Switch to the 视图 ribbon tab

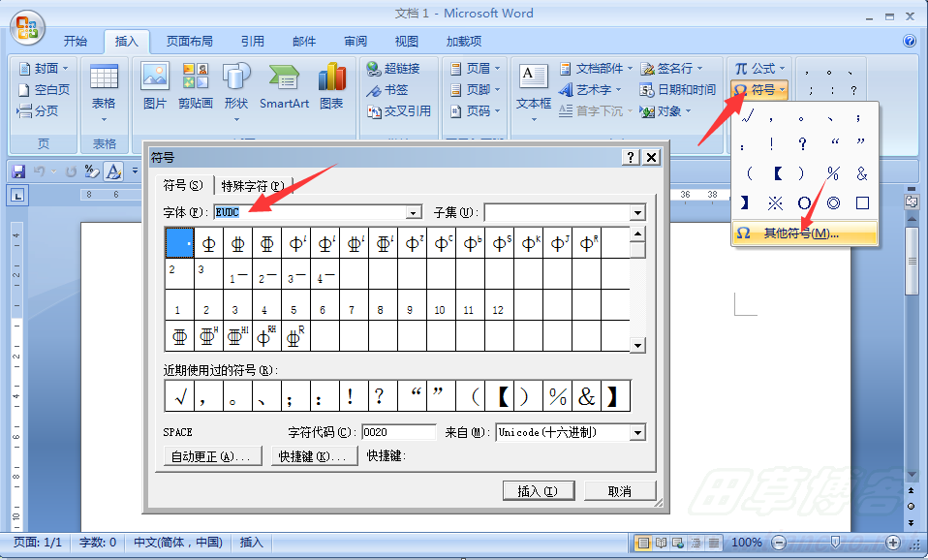coord(407,41)
